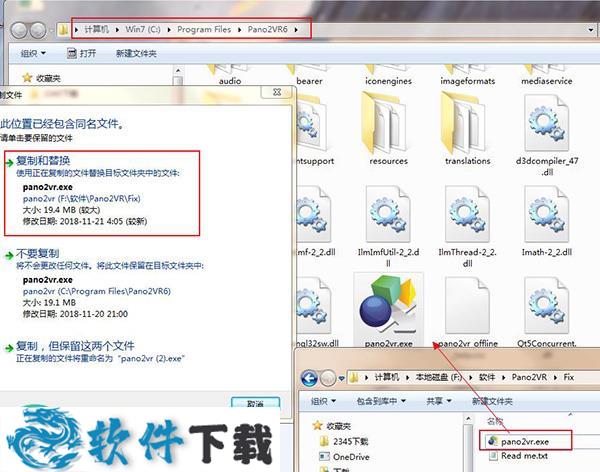Open recent locations arrow in Fix window

(341, 379)
